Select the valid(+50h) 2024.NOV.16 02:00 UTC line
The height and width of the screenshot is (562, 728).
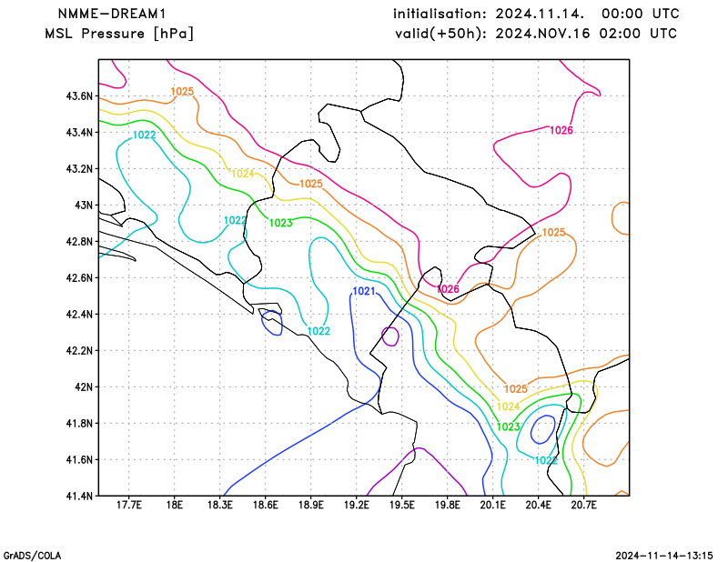coord(536,34)
